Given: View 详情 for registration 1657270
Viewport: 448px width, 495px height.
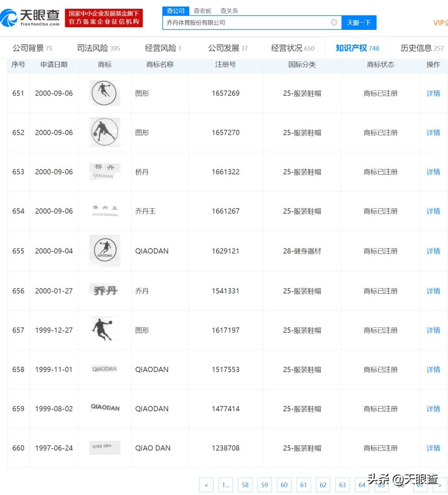Looking at the screenshot, I should coord(433,133).
